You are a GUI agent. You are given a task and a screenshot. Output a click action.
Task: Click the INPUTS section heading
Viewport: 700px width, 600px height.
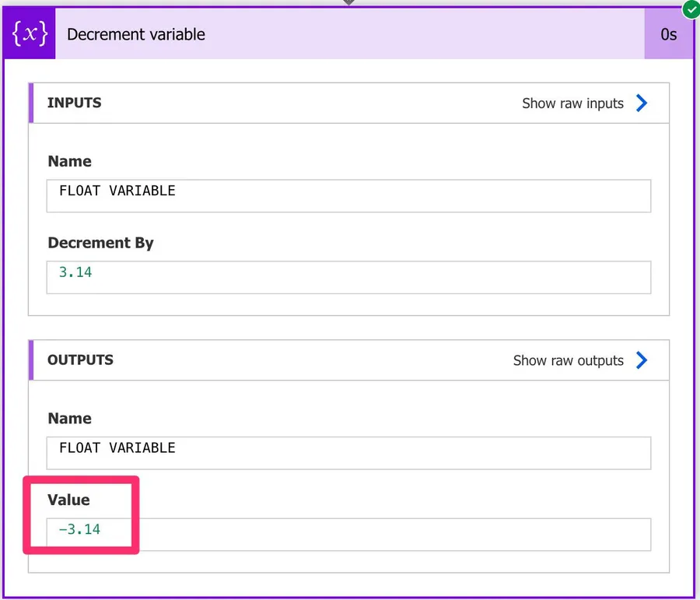click(x=74, y=103)
